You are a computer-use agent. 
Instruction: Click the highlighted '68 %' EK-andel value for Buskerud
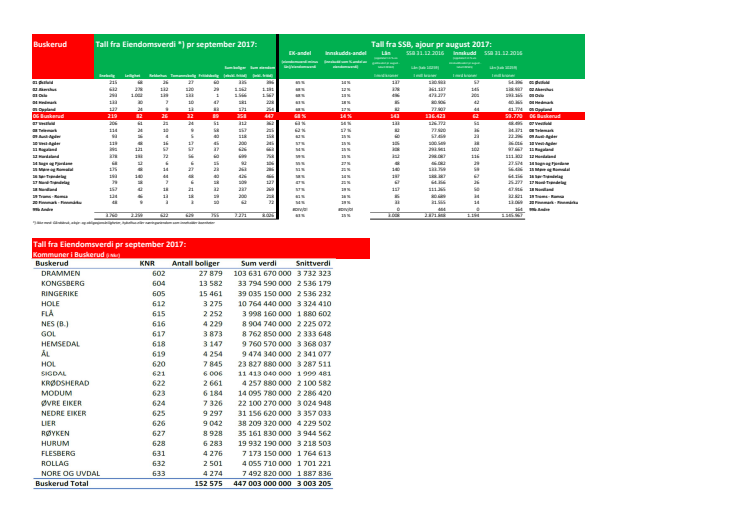300,116
